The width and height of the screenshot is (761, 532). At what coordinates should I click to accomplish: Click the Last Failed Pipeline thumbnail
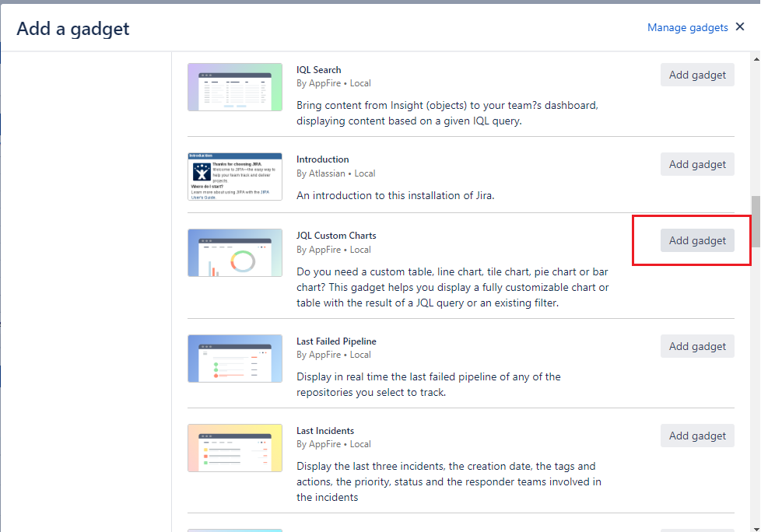tap(235, 359)
